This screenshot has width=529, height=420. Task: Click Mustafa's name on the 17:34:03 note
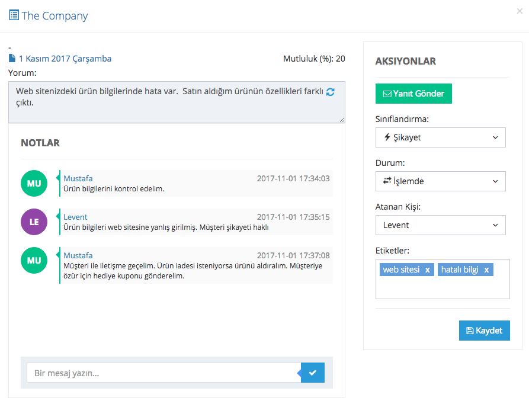(78, 178)
